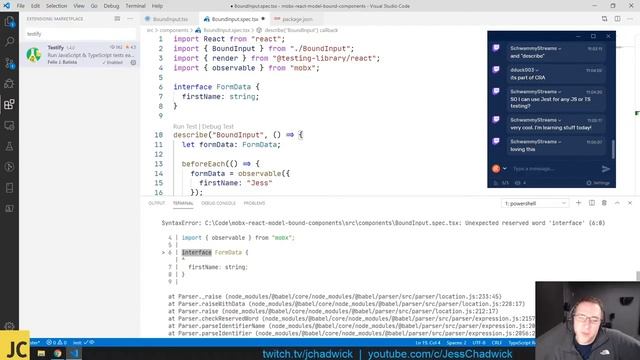Image resolution: width=640 pixels, height=360 pixels.
Task: Click the describe callback breadcrumb
Action: click(301, 30)
